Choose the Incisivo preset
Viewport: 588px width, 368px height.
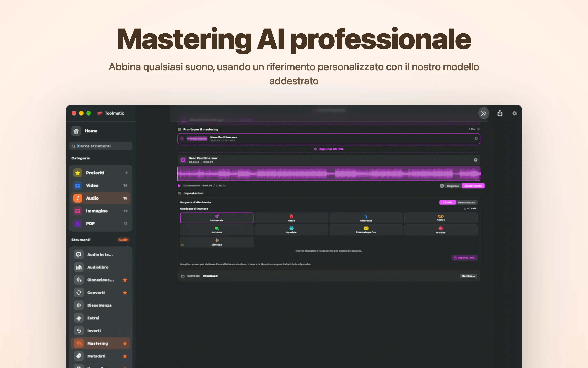point(441,230)
